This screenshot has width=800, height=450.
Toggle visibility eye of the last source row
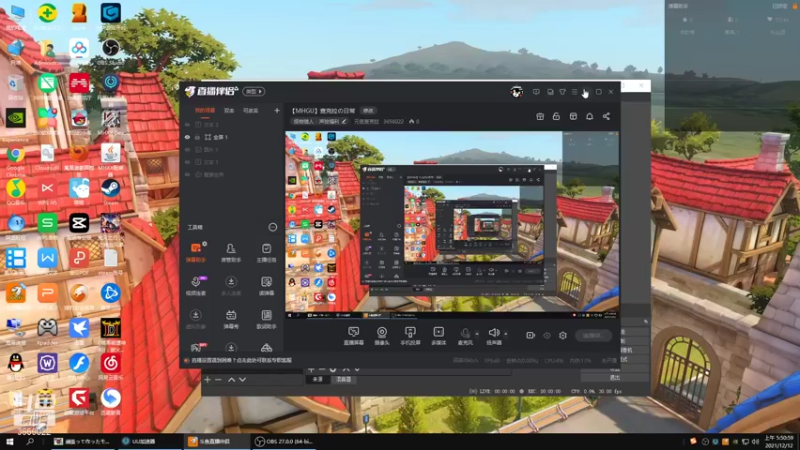click(x=187, y=174)
